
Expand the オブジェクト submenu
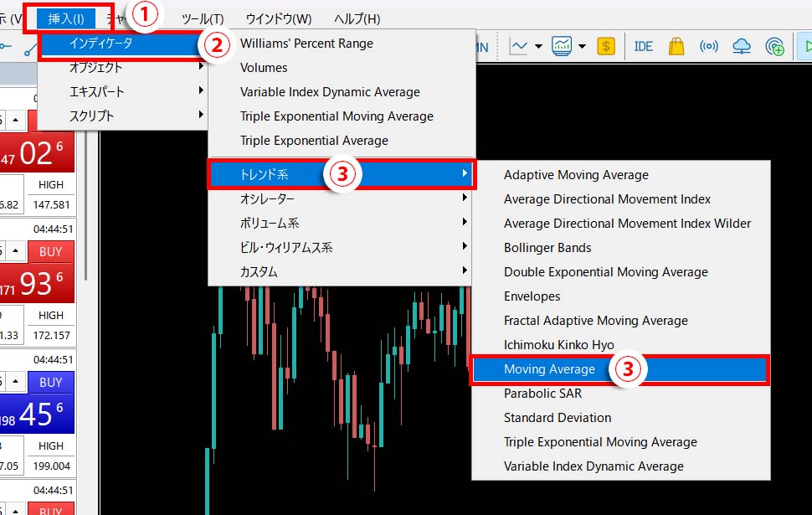point(124,67)
